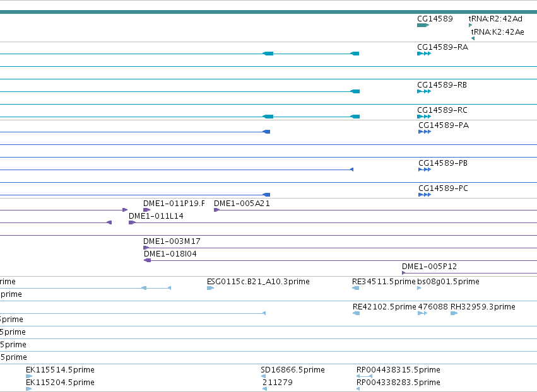Select the glyph below the EK115204.5prime label
Viewport: 537px width, 392px height.
[x=29, y=389]
